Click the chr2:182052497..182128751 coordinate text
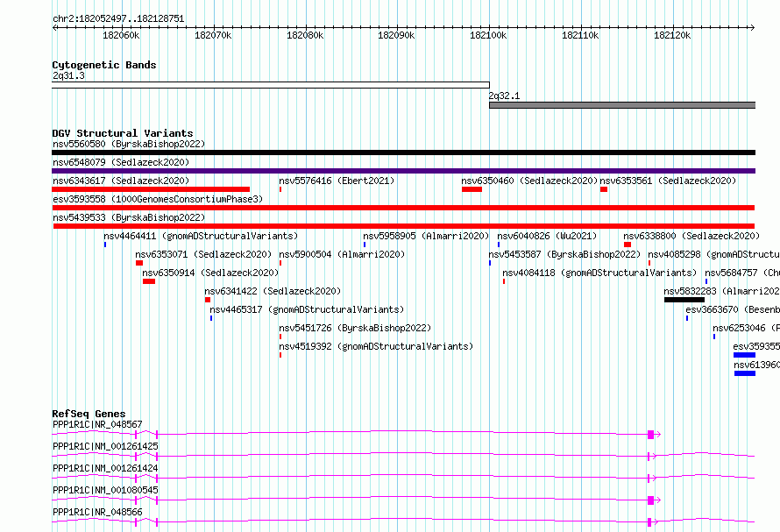Image resolution: width=780 pixels, height=532 pixels. (x=118, y=19)
